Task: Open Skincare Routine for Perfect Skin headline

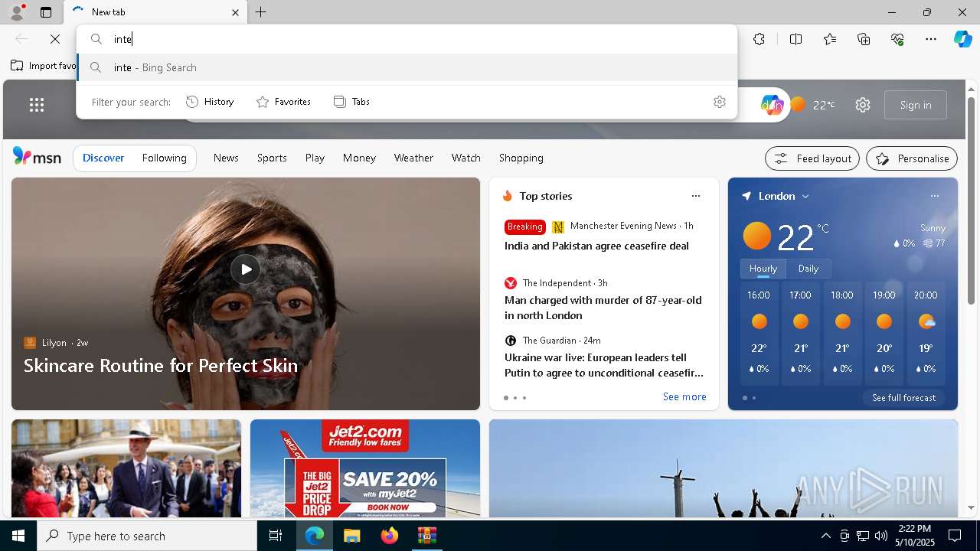Action: click(x=161, y=365)
